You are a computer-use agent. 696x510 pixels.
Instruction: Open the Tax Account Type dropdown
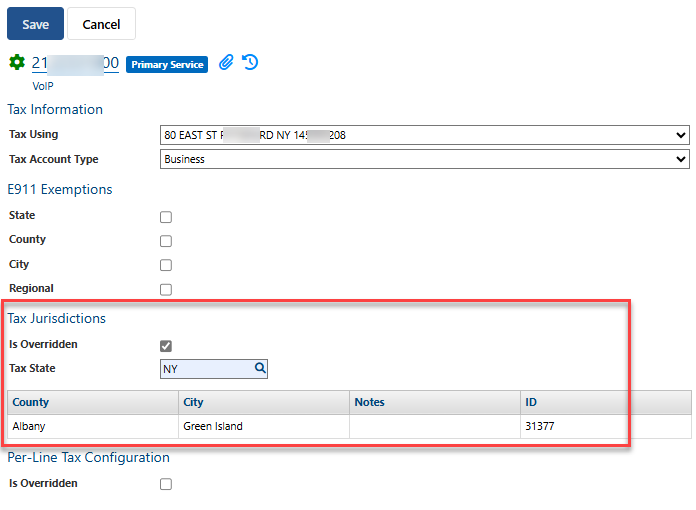(424, 159)
